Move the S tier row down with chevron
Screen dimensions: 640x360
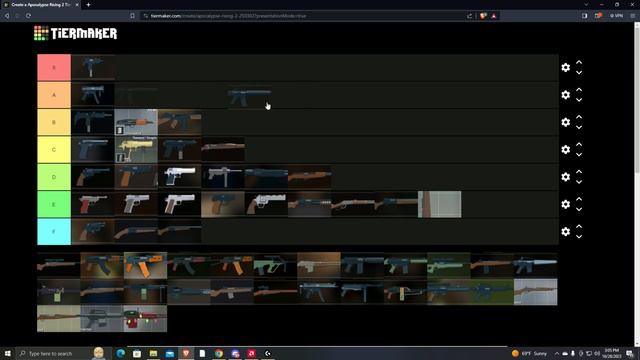point(579,73)
